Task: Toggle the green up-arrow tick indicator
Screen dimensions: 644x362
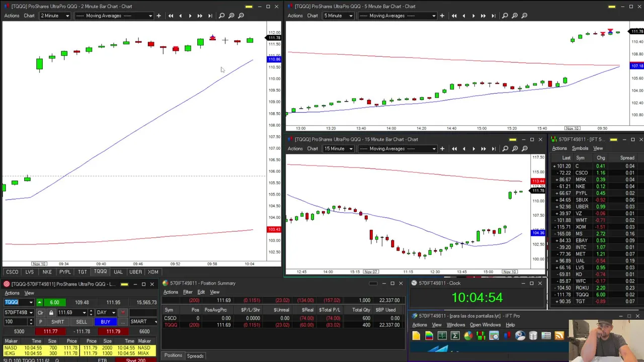Action: [40, 302]
